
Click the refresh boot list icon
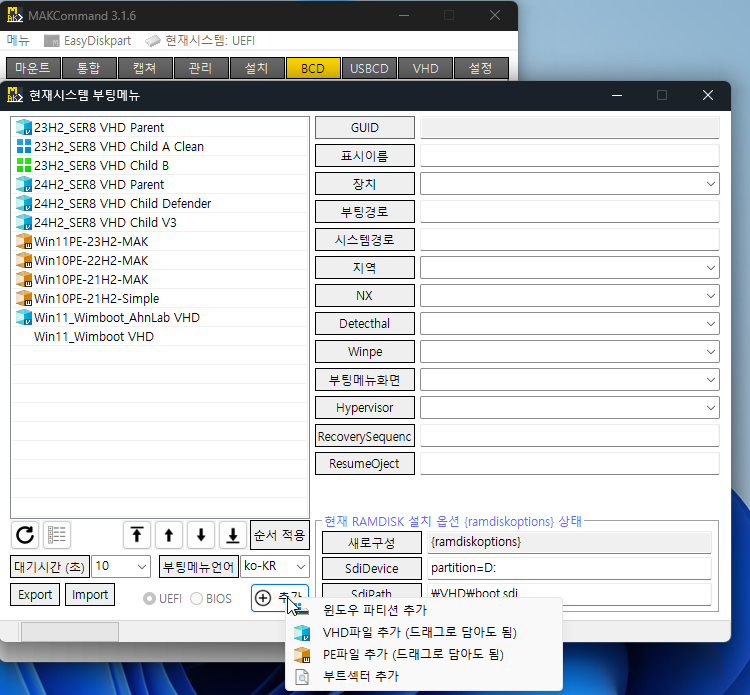tap(25, 535)
